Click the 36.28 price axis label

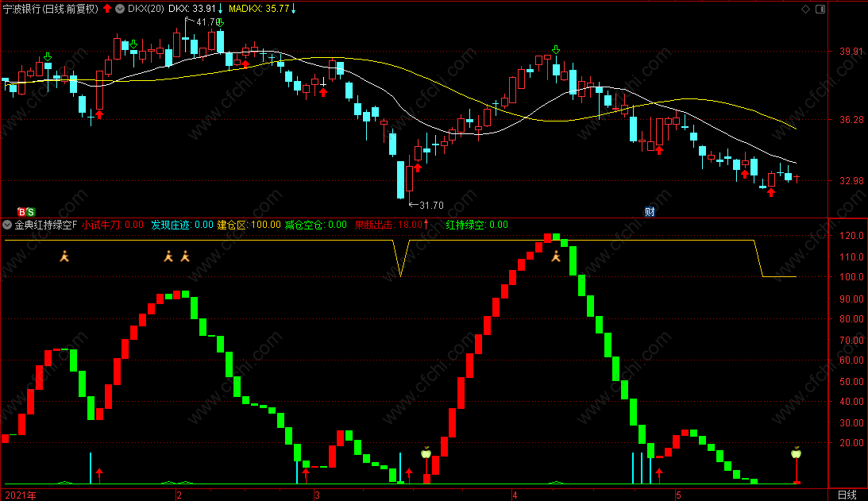click(x=851, y=120)
